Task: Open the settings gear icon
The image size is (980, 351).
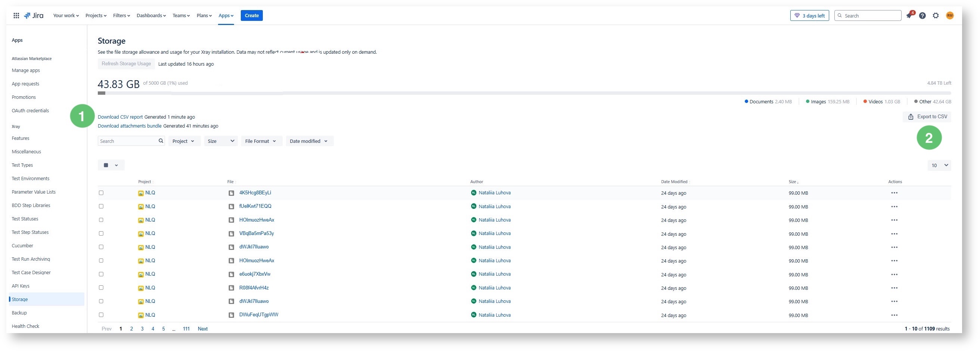Action: point(936,16)
